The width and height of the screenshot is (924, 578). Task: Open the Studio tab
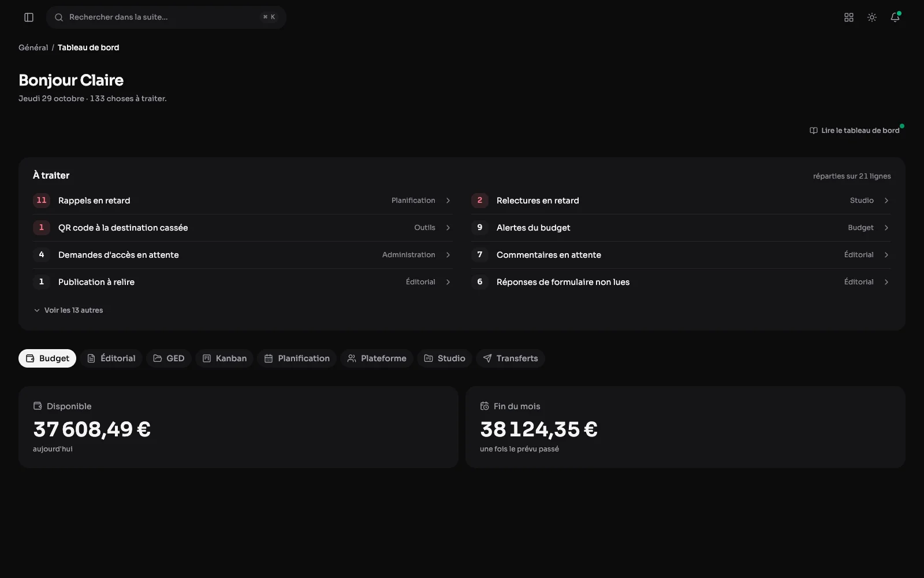445,358
